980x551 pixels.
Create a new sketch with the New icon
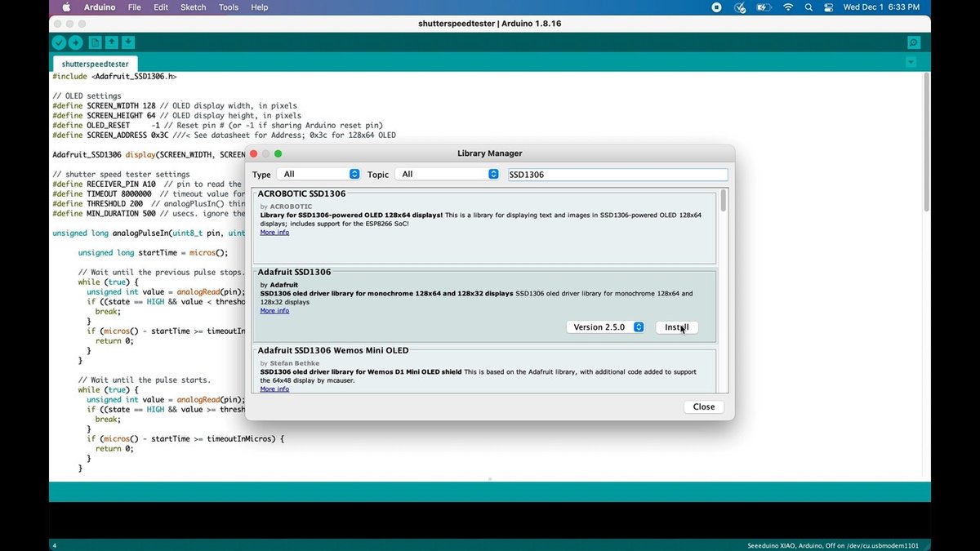[x=96, y=42]
